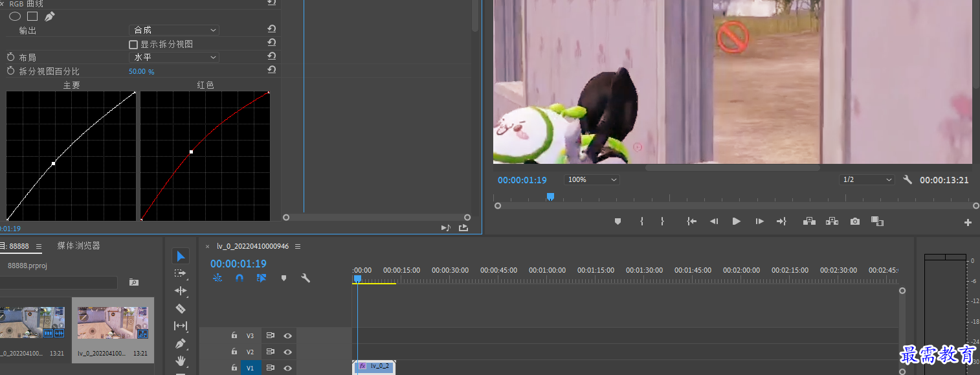The height and width of the screenshot is (375, 980).
Task: Reset 拆分视图百分比 parameter
Action: (272, 70)
